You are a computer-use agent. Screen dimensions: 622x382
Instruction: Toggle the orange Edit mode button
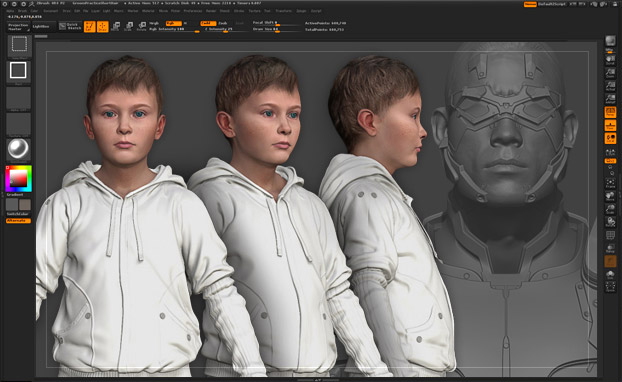tap(90, 27)
